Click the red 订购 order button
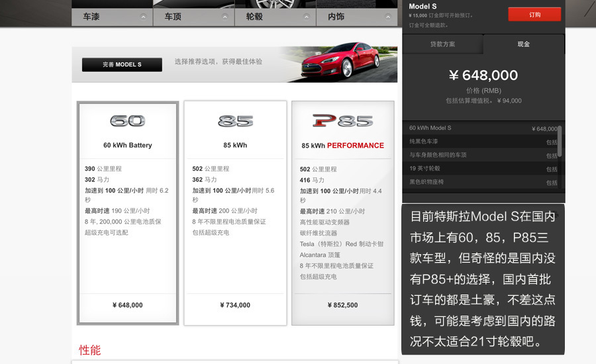 pos(534,15)
